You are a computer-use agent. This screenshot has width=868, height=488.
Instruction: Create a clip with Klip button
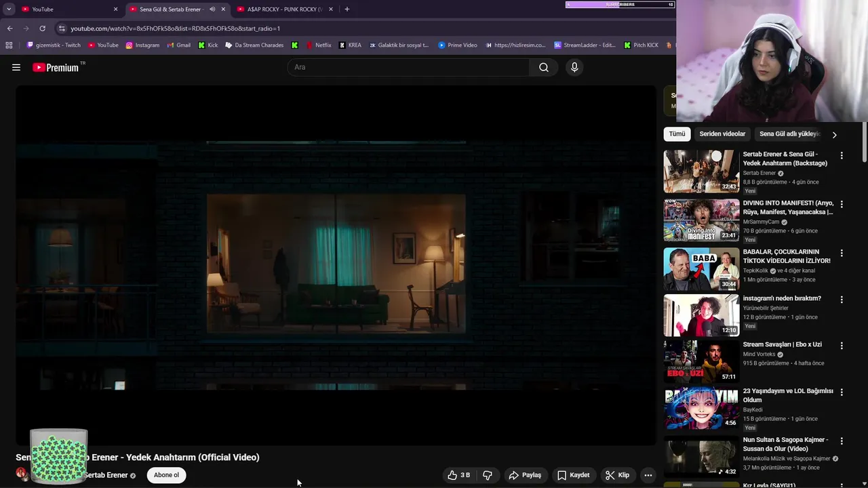617,475
